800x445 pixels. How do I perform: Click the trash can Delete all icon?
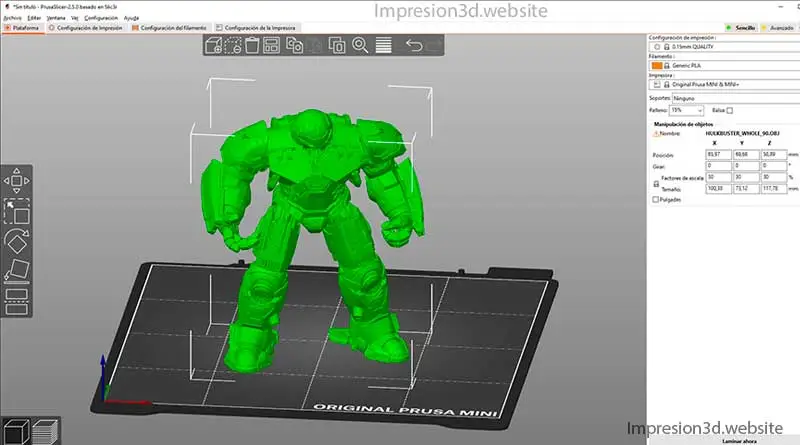[x=252, y=45]
